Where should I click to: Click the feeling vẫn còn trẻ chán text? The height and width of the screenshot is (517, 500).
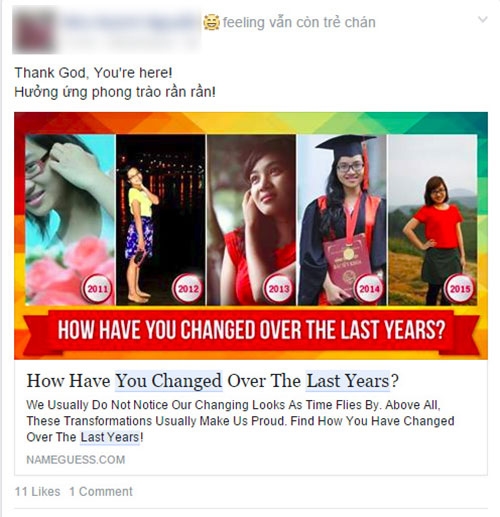(x=299, y=22)
